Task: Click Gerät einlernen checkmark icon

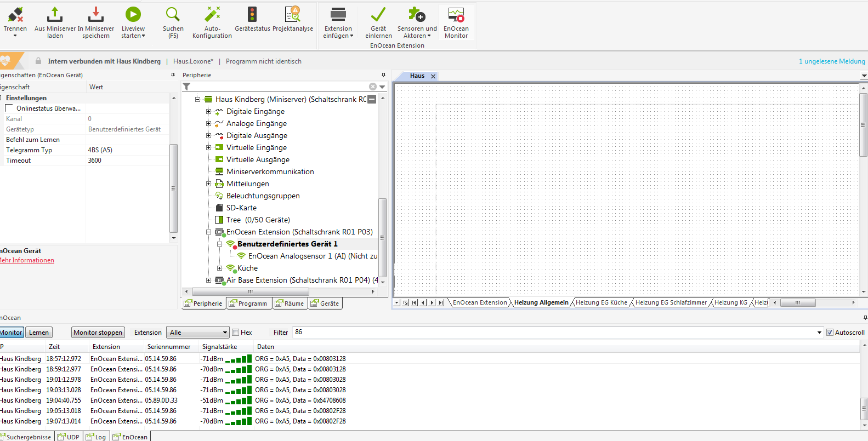Action: coord(378,15)
